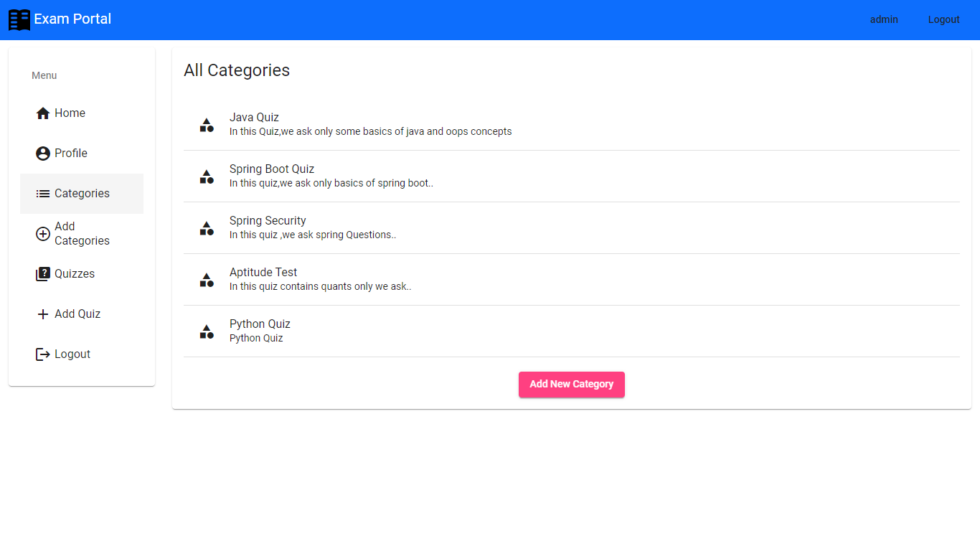Click the icon next to Python Quiz
The width and height of the screenshot is (980, 551).
207,331
